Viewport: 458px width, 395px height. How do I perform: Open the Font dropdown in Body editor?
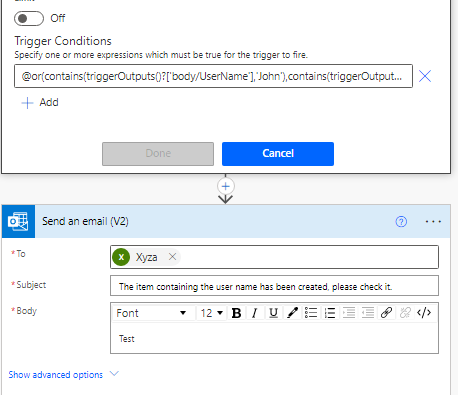[x=152, y=313]
